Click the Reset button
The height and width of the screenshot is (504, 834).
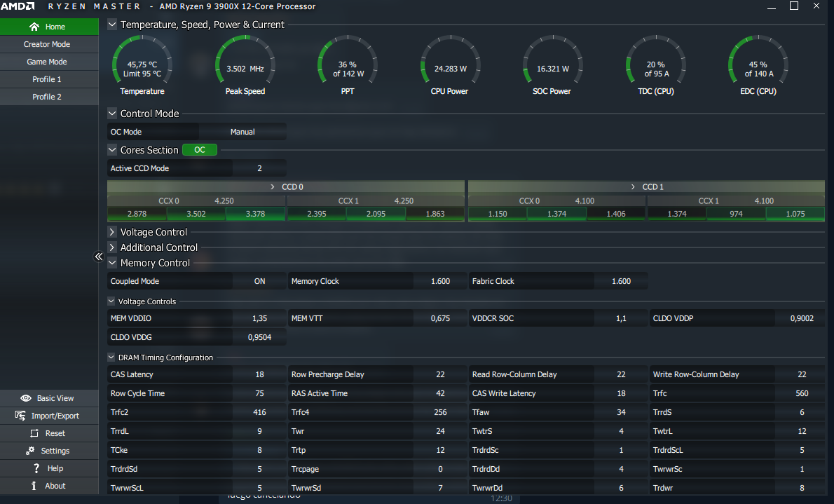click(50, 433)
